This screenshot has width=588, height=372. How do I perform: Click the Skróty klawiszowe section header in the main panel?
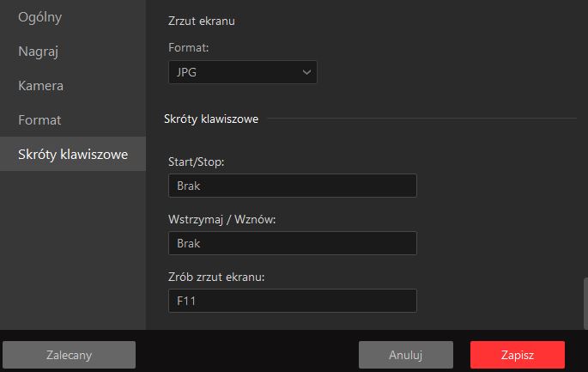(x=211, y=119)
